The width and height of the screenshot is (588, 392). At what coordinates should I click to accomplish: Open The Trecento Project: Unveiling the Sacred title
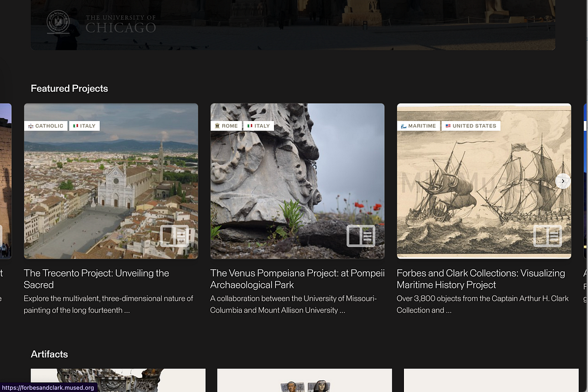[x=96, y=279]
